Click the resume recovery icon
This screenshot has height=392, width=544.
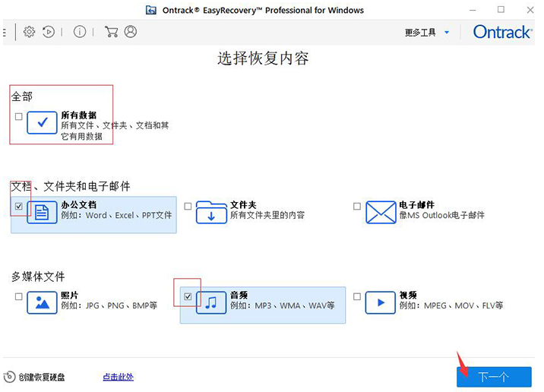pos(49,32)
